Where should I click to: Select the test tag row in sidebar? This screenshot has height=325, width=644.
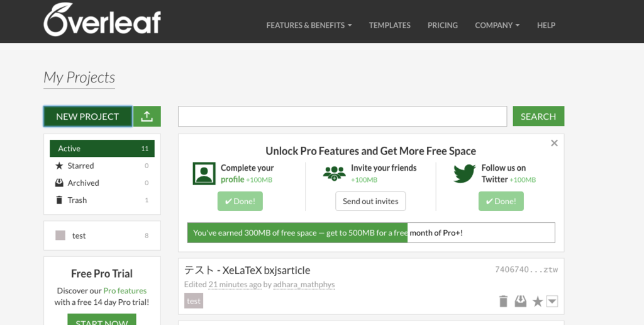tap(103, 236)
